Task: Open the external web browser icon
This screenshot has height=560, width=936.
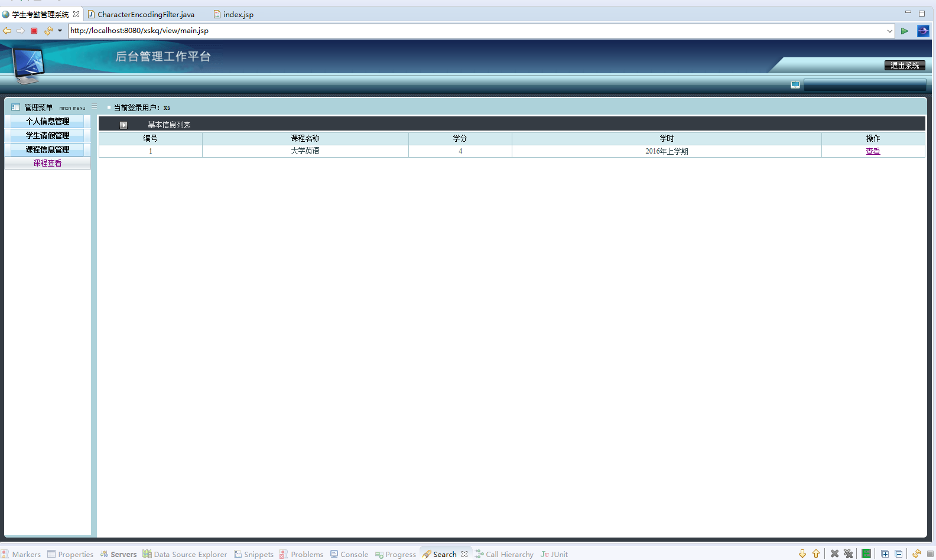Action: 923,31
